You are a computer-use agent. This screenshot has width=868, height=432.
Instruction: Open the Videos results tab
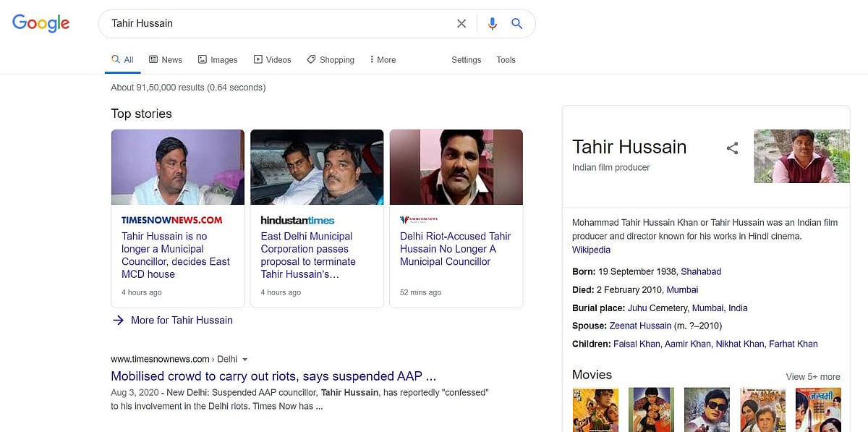(x=272, y=60)
